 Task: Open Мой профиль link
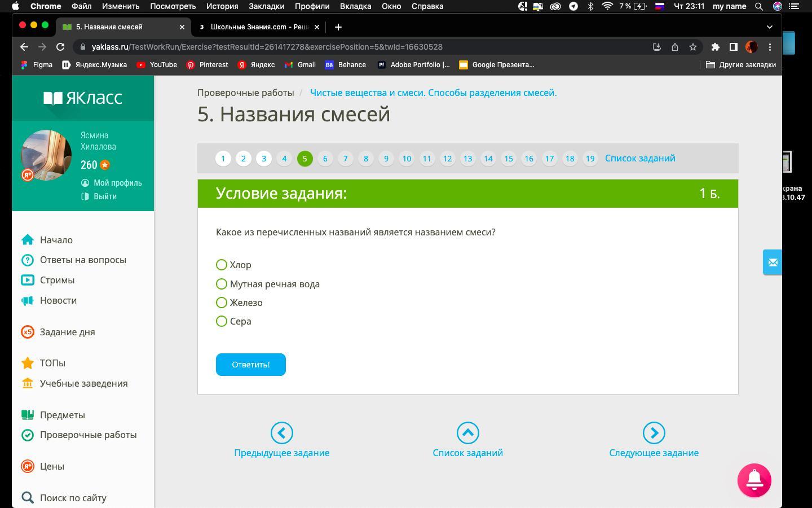tap(112, 183)
